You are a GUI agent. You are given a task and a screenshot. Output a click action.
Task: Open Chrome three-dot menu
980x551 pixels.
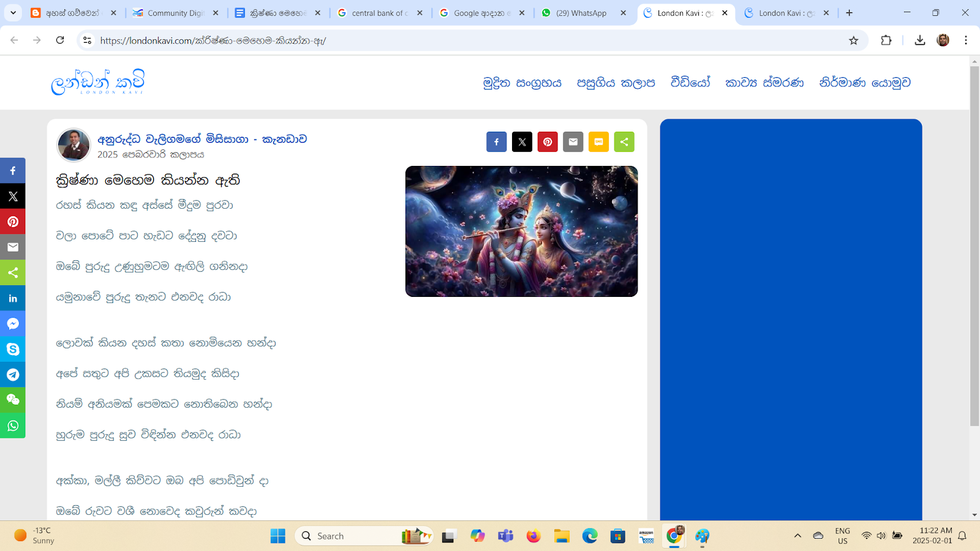click(966, 40)
